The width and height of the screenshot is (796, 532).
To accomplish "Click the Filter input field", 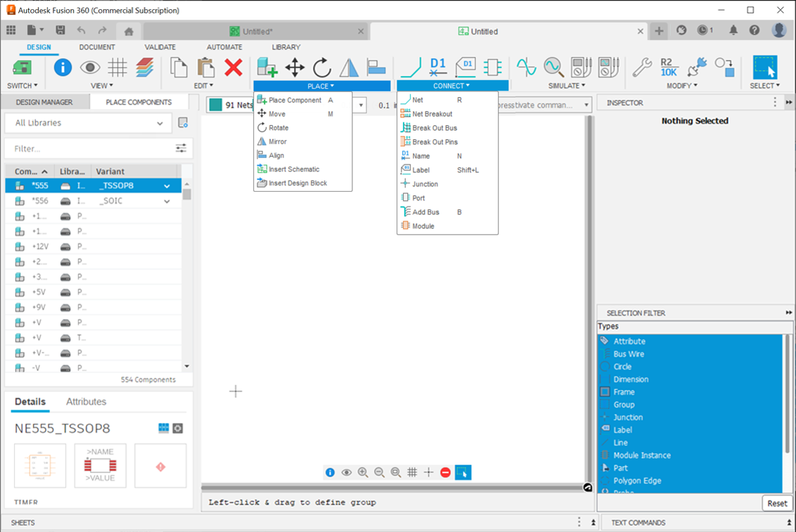I will click(91, 148).
